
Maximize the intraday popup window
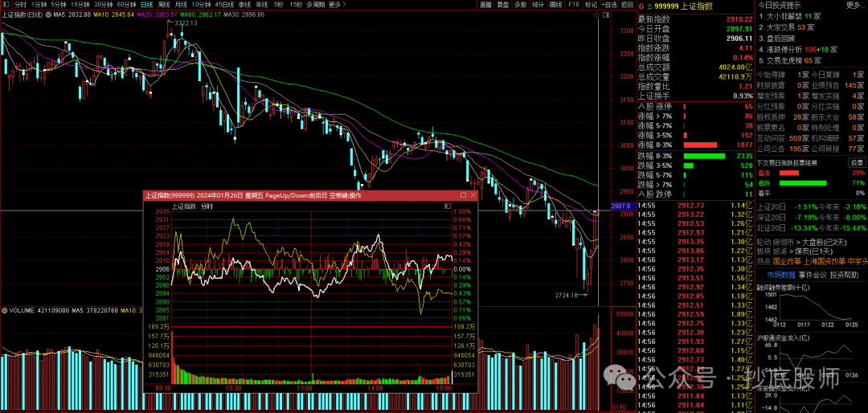(x=463, y=195)
